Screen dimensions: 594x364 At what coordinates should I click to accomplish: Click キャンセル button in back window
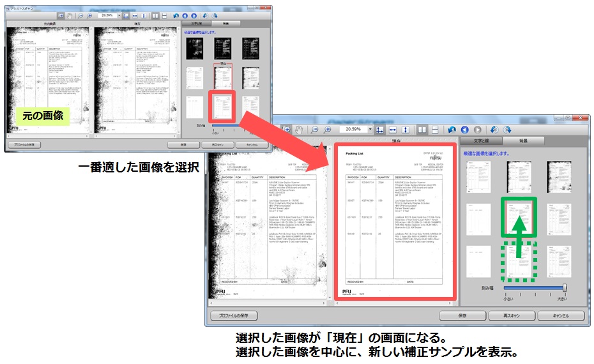click(x=252, y=145)
